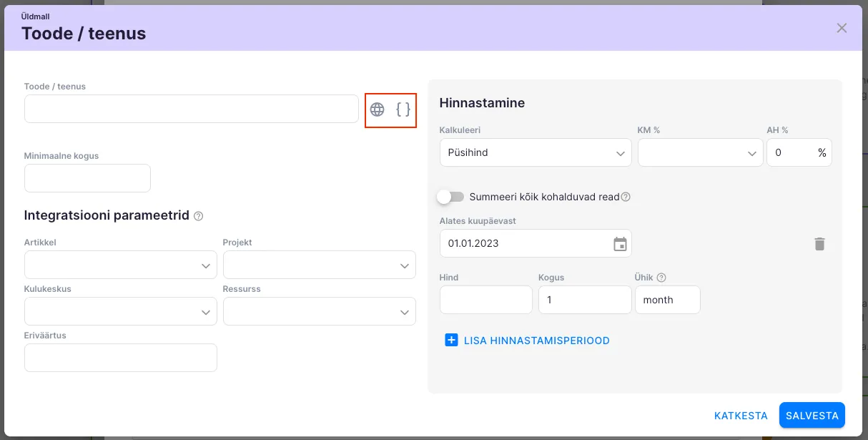Open the calendar date picker icon
Viewport: 868px width, 440px height.
pos(620,244)
